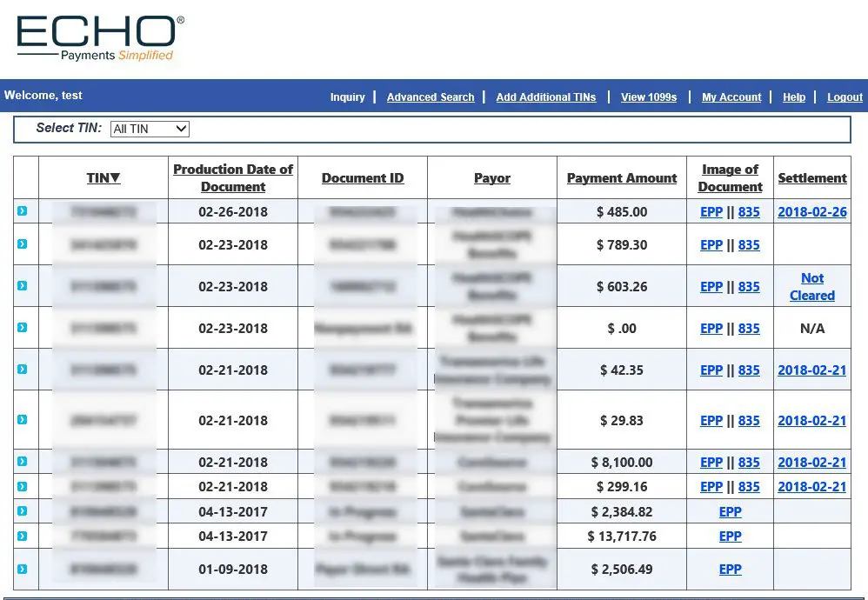Sort by the Payment Amount column header
This screenshot has width=868, height=600.
622,177
